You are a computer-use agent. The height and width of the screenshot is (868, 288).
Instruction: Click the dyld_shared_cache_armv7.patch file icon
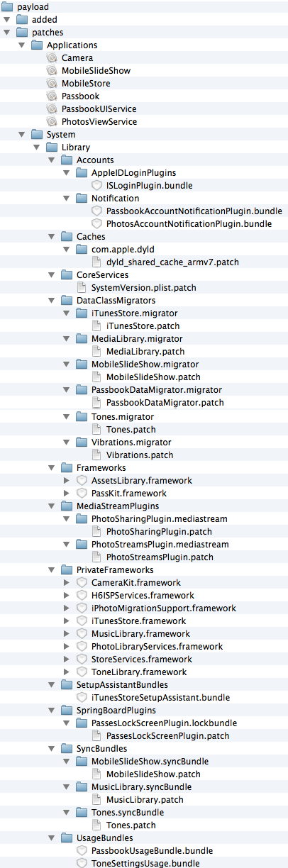pos(97,262)
